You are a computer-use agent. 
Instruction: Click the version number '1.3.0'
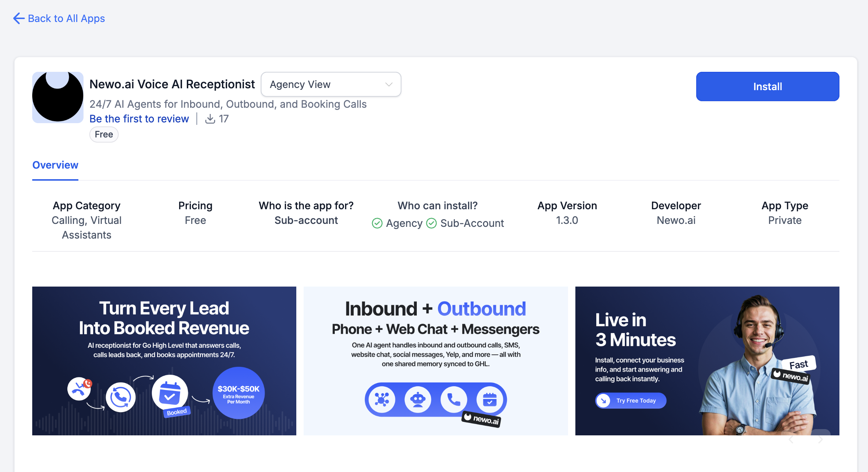pyautogui.click(x=567, y=220)
